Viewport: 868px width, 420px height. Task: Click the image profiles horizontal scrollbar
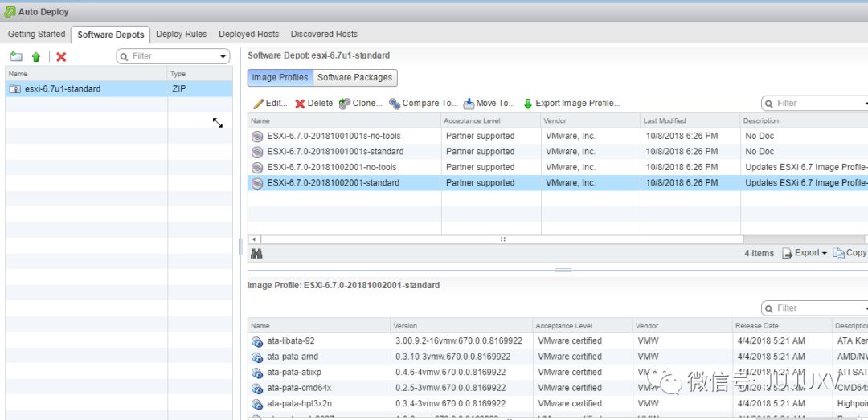pyautogui.click(x=502, y=239)
